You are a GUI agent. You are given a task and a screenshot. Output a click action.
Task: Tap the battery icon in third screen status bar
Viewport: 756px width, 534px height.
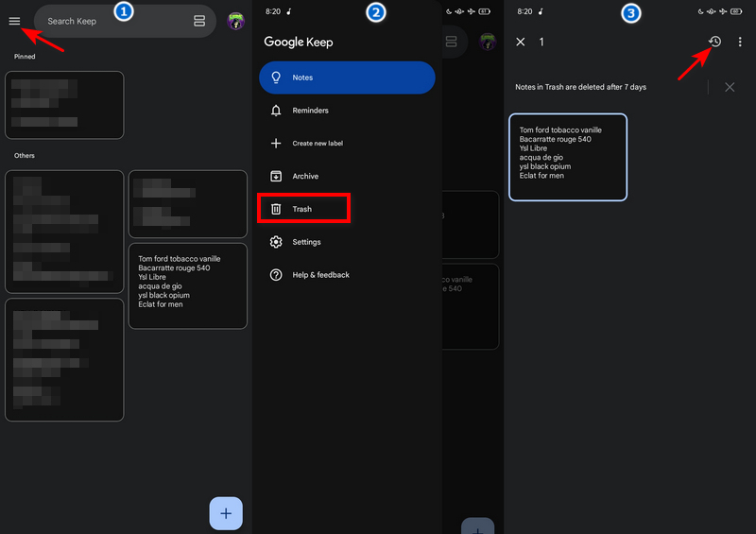pyautogui.click(x=736, y=11)
